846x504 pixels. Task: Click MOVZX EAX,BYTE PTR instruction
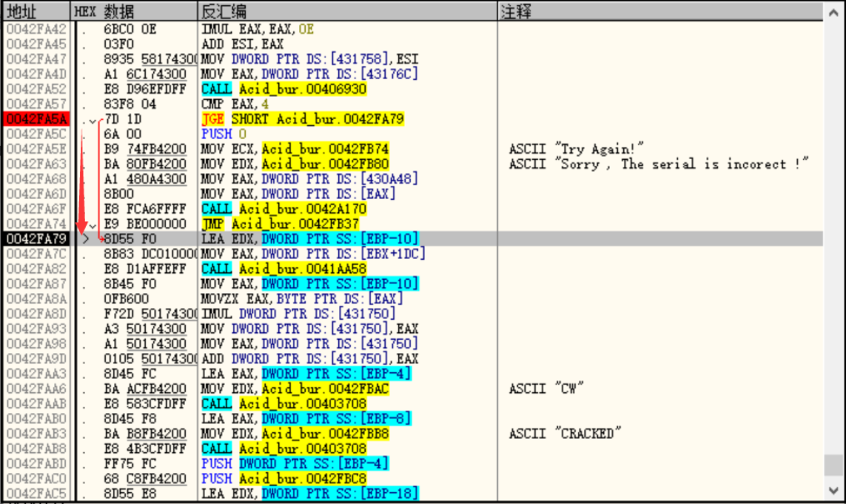click(x=302, y=299)
